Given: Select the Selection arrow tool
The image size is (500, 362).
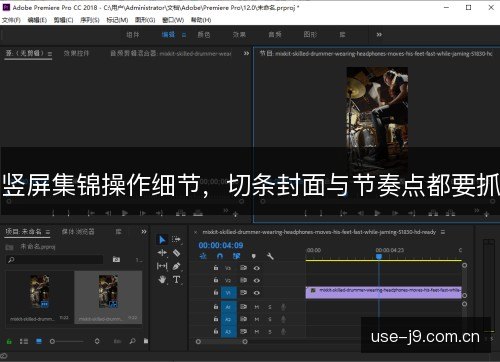Looking at the screenshot, I should click(162, 239).
